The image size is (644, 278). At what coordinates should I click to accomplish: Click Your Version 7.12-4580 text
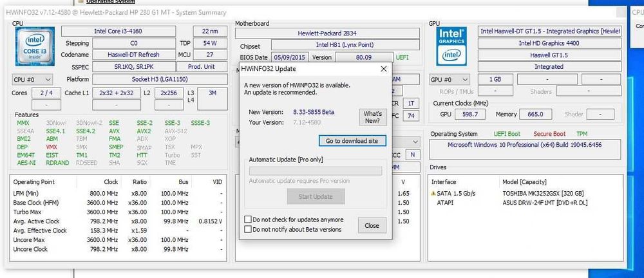(x=307, y=122)
